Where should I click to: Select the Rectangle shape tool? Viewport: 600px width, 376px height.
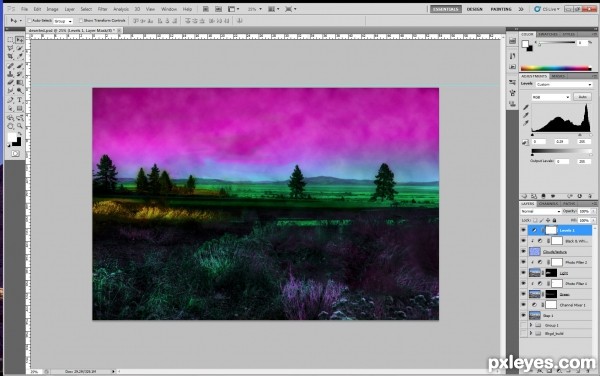(x=20, y=109)
